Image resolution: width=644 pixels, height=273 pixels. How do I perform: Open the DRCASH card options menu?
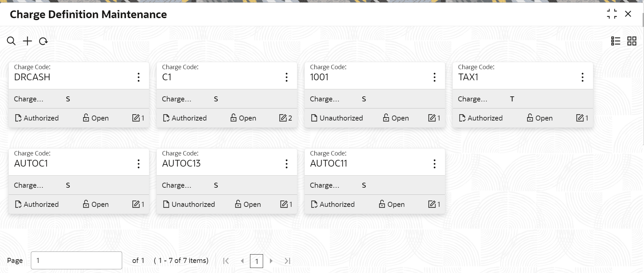click(x=138, y=77)
